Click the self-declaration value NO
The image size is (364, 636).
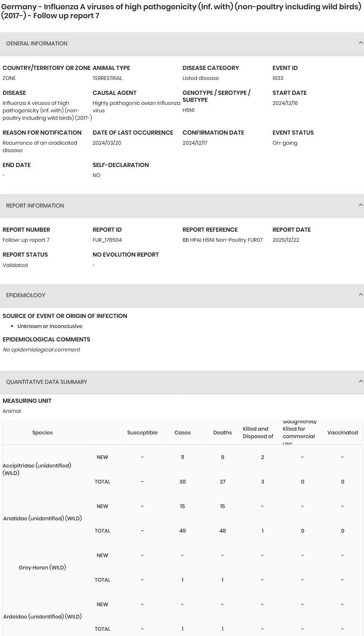pyautogui.click(x=97, y=175)
